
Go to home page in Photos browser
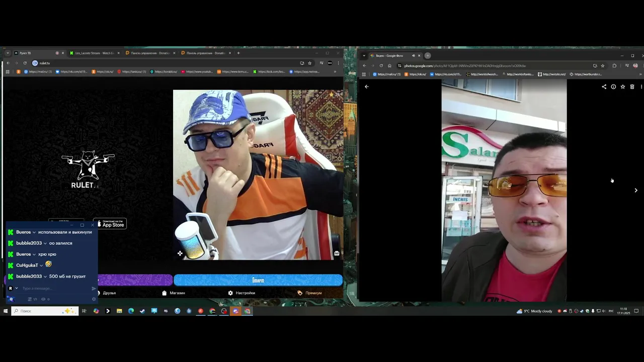tap(389, 65)
